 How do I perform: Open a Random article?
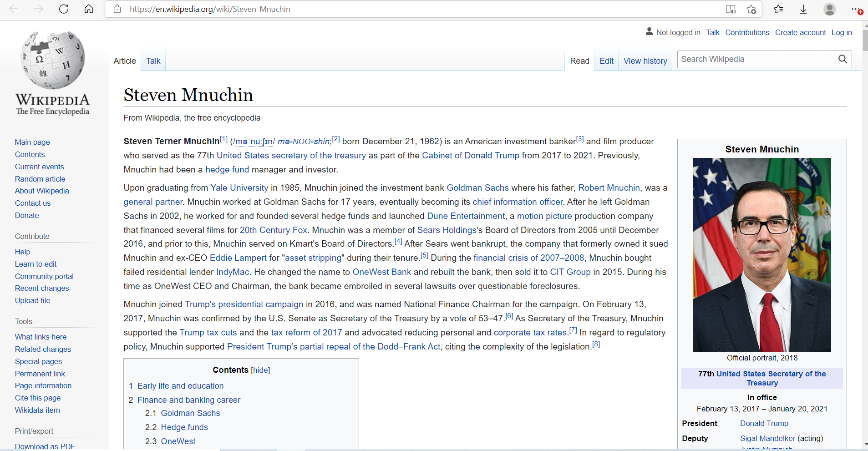(40, 179)
